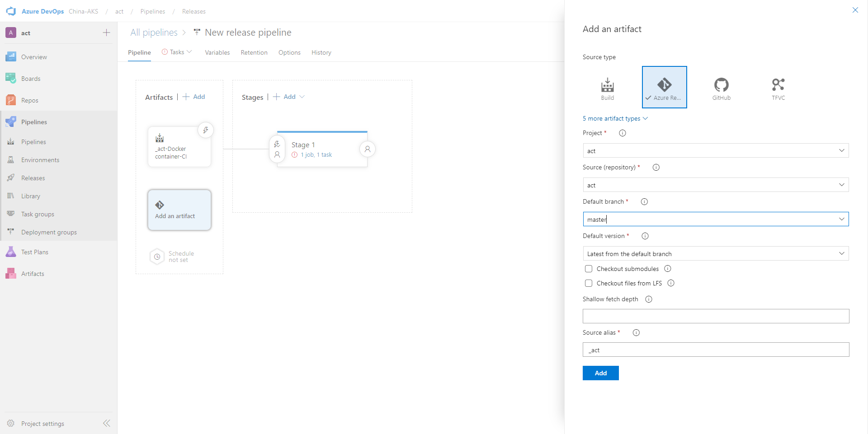This screenshot has height=434, width=868.
Task: Switch to the History tab
Action: (x=321, y=52)
